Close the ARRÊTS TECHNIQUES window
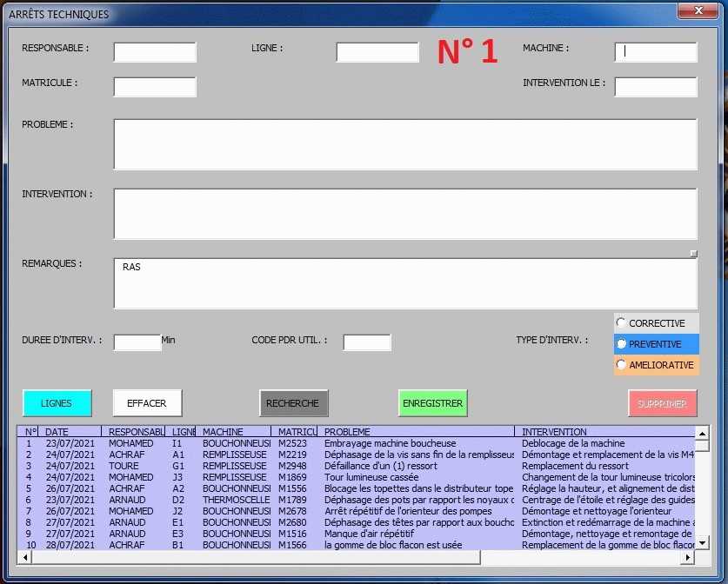Screen dimensions: 728x584 click(693, 10)
